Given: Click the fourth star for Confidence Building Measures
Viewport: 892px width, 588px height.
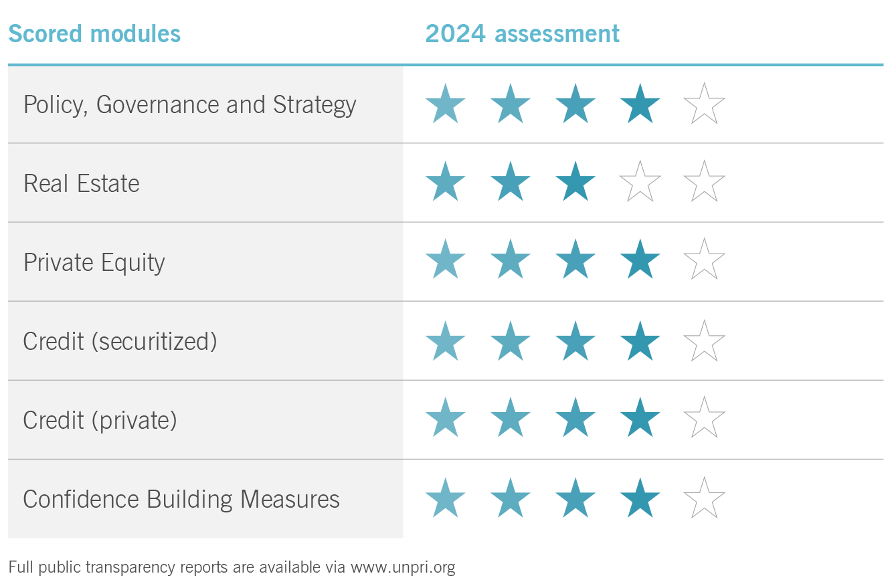Looking at the screenshot, I should (640, 498).
